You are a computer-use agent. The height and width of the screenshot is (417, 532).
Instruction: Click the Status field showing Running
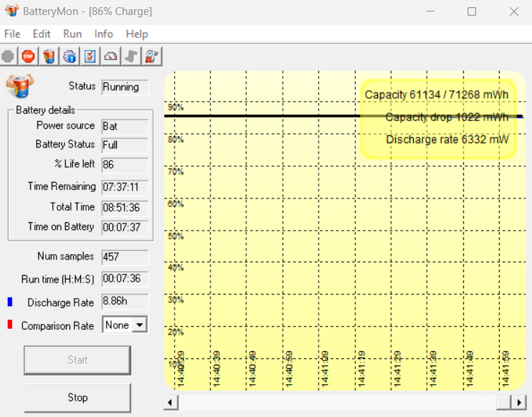(125, 87)
